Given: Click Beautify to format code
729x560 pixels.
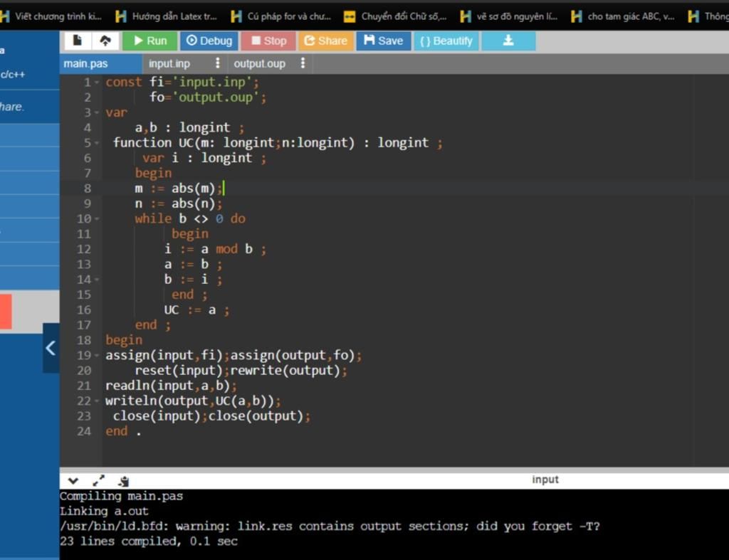Looking at the screenshot, I should (446, 41).
